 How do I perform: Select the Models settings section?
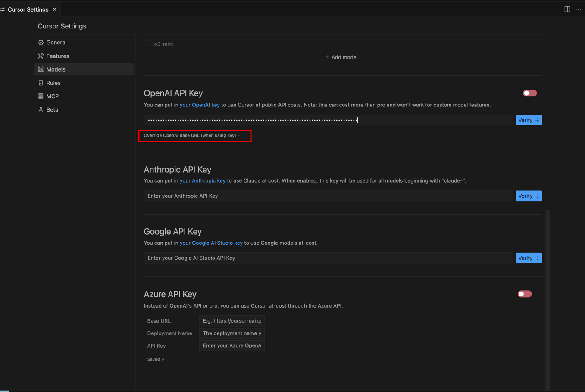pos(84,69)
